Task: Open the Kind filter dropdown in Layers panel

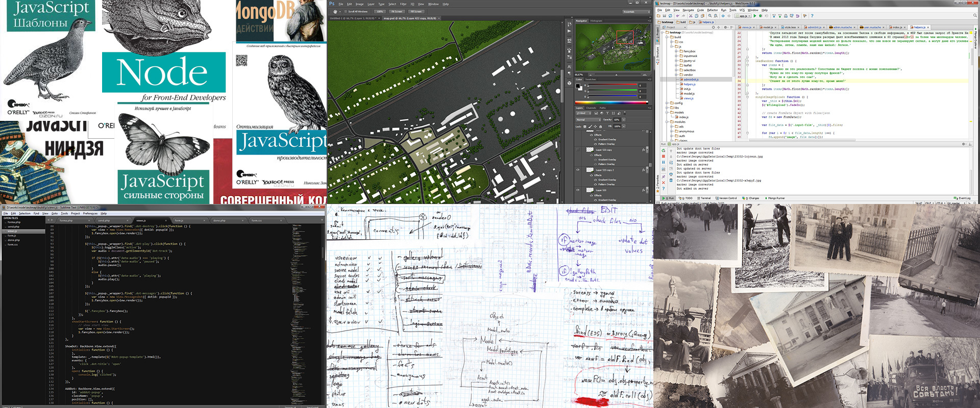Action: point(584,113)
